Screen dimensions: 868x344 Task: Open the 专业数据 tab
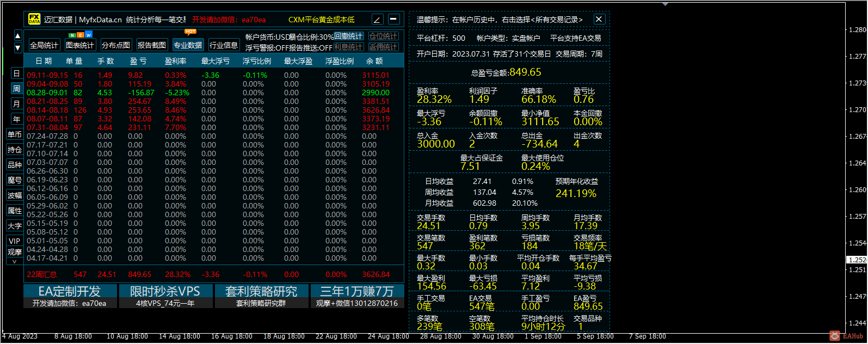pos(188,45)
